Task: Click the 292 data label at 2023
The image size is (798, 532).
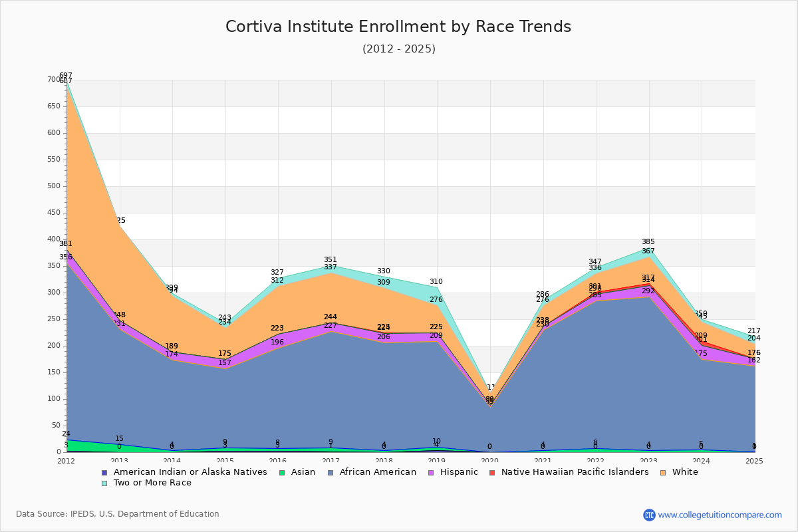Action: [648, 291]
